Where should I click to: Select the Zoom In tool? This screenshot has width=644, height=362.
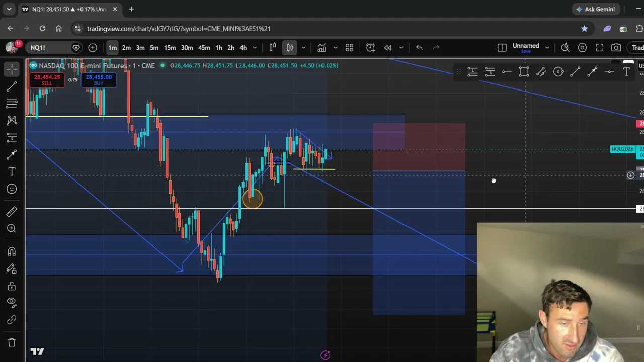[12, 228]
